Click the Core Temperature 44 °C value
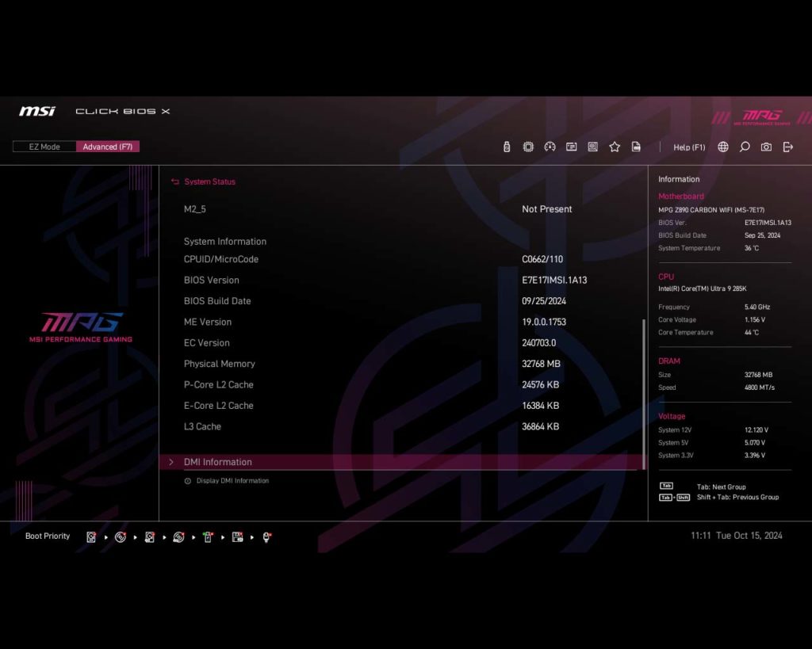The image size is (812, 649). 752,332
